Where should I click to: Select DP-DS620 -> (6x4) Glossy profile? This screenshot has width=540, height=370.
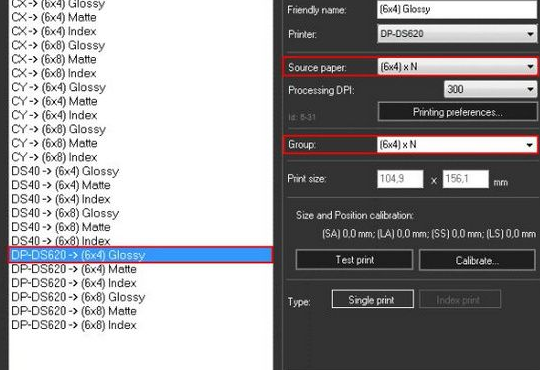pyautogui.click(x=141, y=255)
